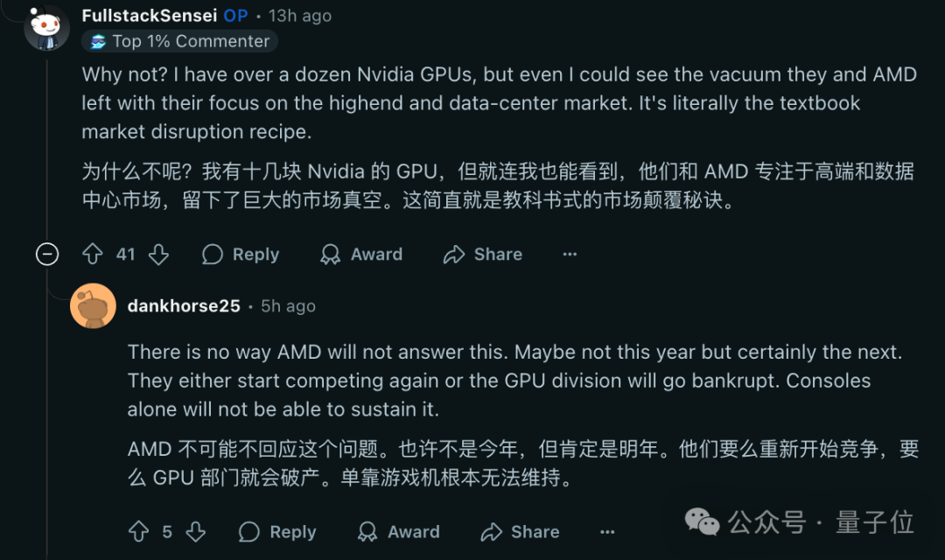Screen dimensions: 945x560
Task: Share FullstackSensei's comment
Action: [483, 255]
